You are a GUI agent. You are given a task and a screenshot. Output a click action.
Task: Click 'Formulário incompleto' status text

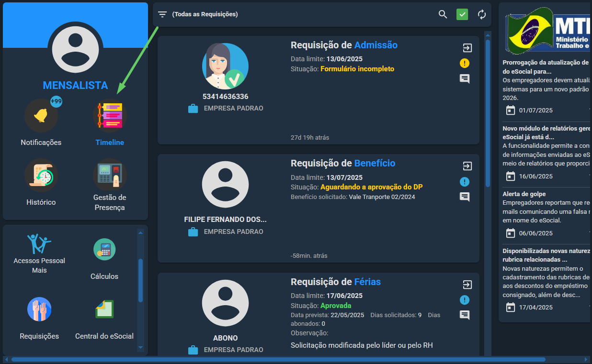[x=357, y=69]
